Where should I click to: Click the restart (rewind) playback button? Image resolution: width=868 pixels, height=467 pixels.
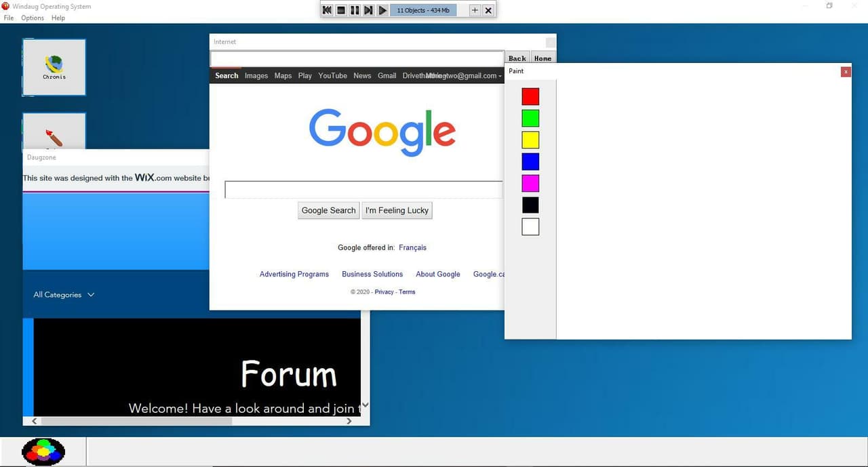pyautogui.click(x=328, y=10)
